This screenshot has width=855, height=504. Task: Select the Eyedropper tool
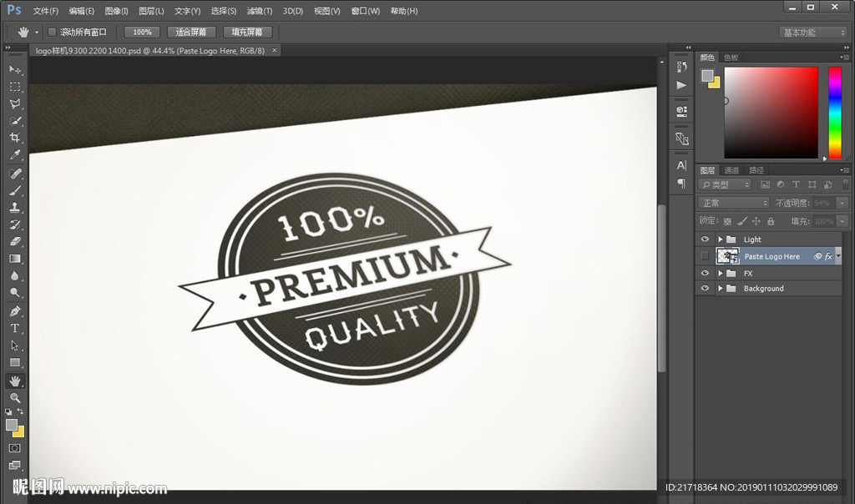[15, 155]
